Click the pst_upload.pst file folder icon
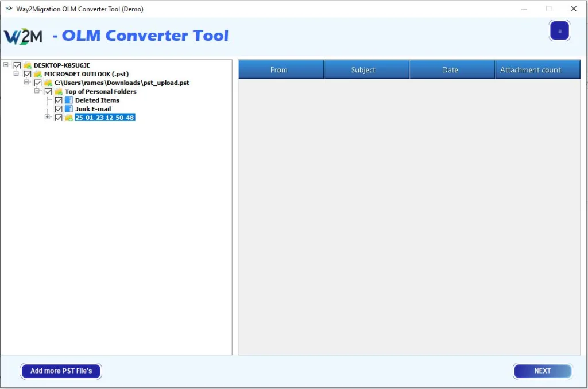 tap(48, 83)
